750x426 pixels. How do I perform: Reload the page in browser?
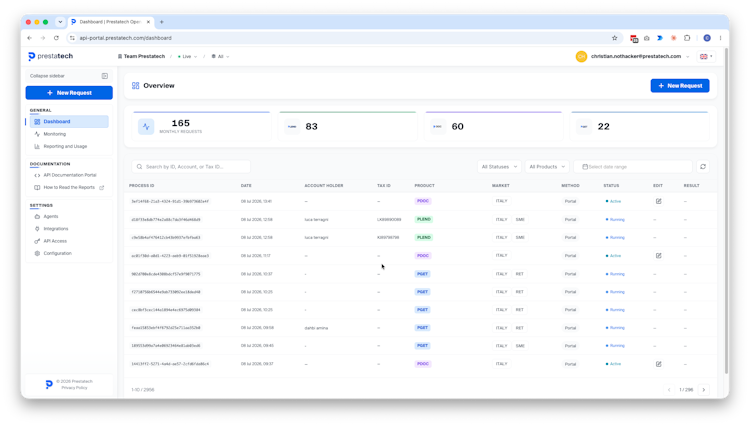coord(56,38)
